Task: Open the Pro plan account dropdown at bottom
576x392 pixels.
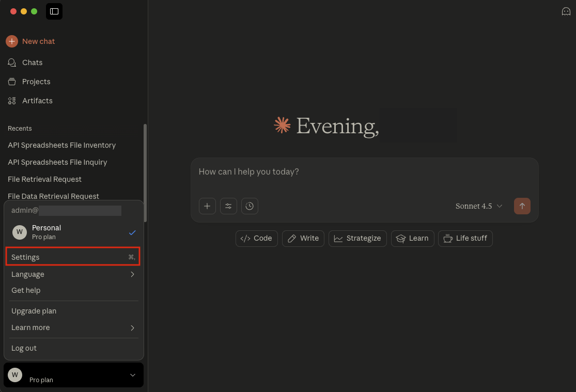Action: 73,375
